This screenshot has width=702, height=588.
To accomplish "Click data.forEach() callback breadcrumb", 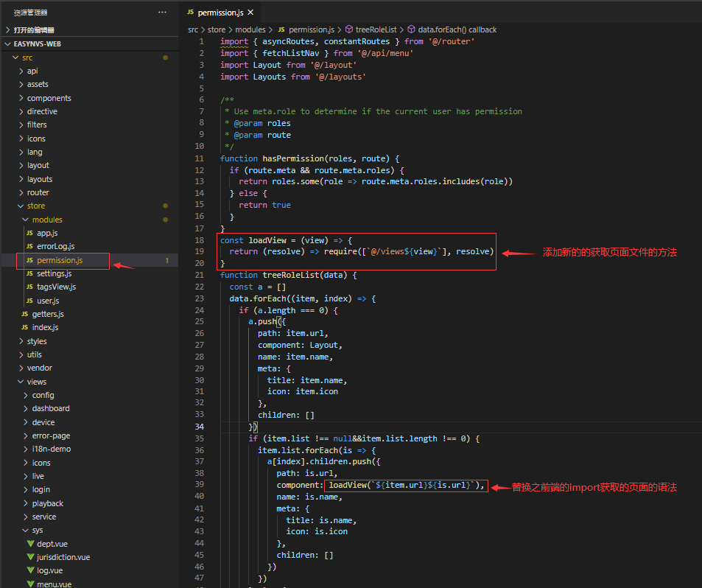I will point(452,29).
